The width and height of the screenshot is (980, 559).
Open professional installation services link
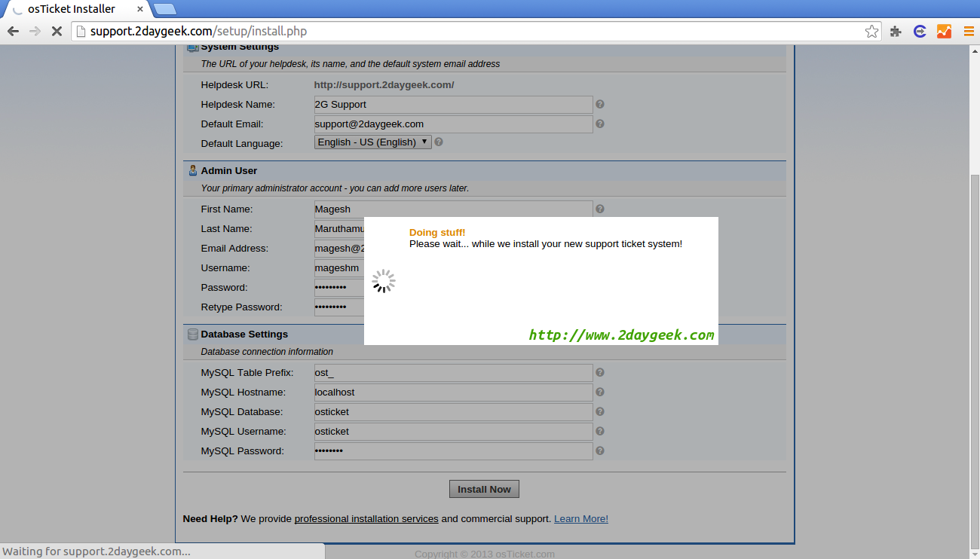(x=366, y=519)
